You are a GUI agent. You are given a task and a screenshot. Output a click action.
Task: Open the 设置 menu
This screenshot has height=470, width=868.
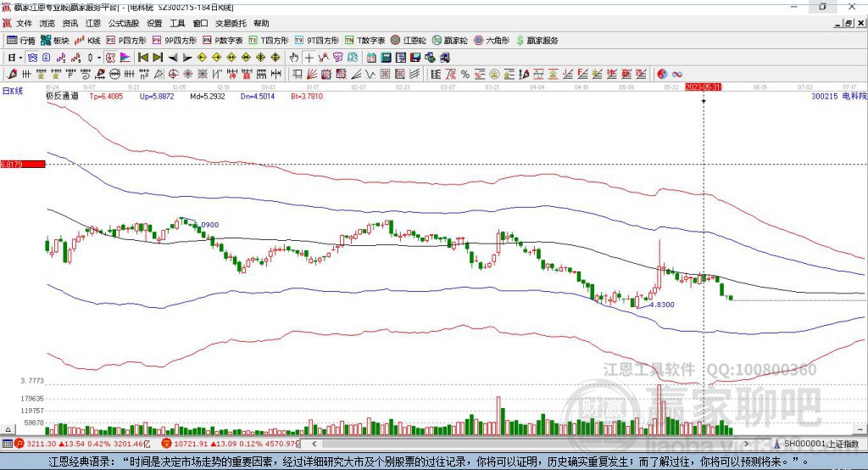coord(154,23)
